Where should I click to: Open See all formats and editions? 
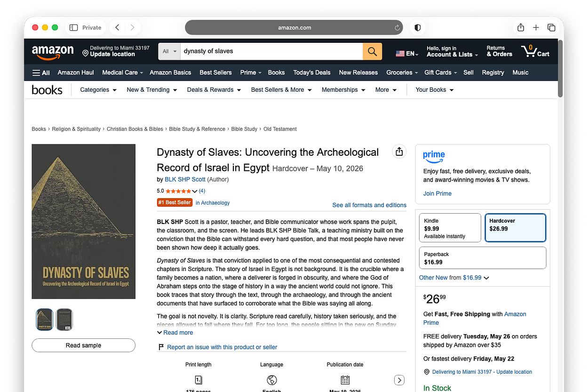click(369, 205)
